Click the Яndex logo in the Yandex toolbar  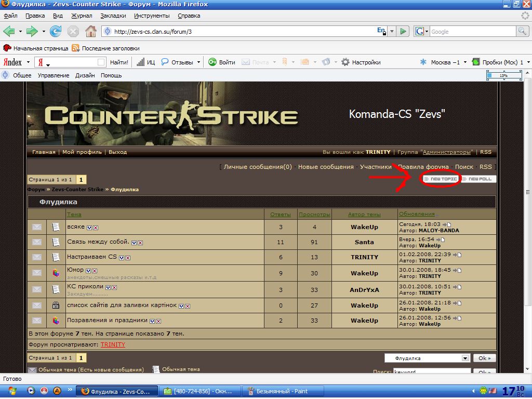point(12,62)
